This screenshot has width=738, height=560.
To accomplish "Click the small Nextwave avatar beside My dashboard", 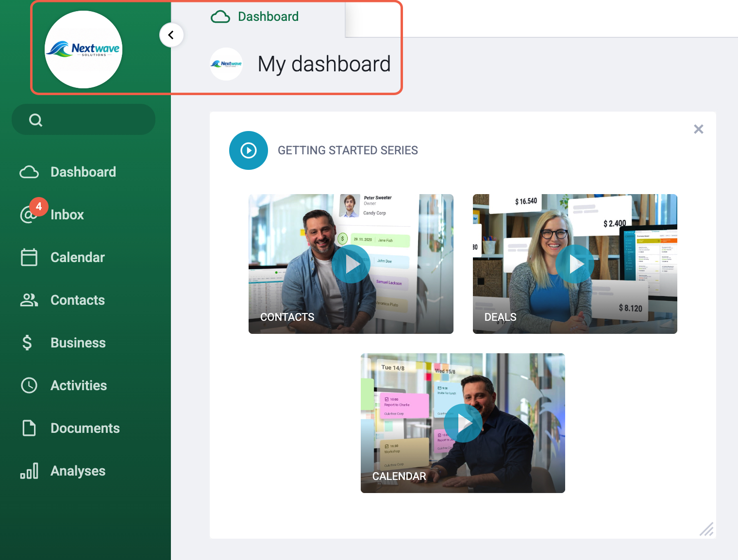I will pos(226,64).
